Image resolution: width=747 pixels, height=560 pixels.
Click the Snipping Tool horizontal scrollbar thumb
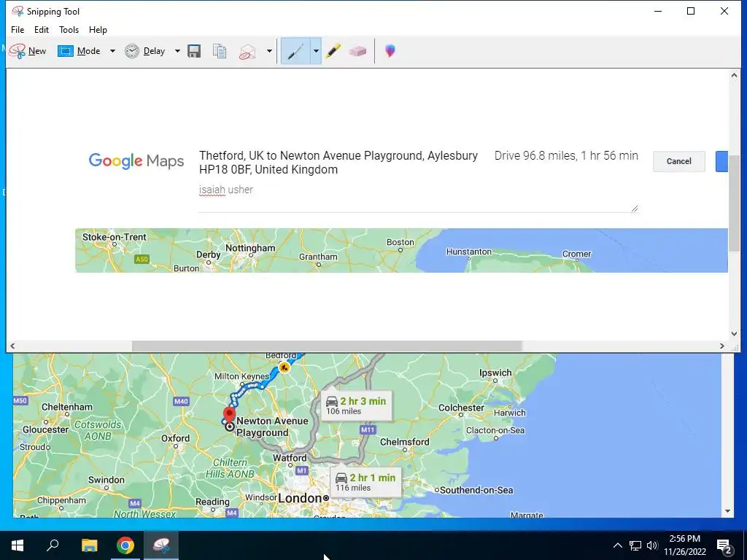point(327,346)
